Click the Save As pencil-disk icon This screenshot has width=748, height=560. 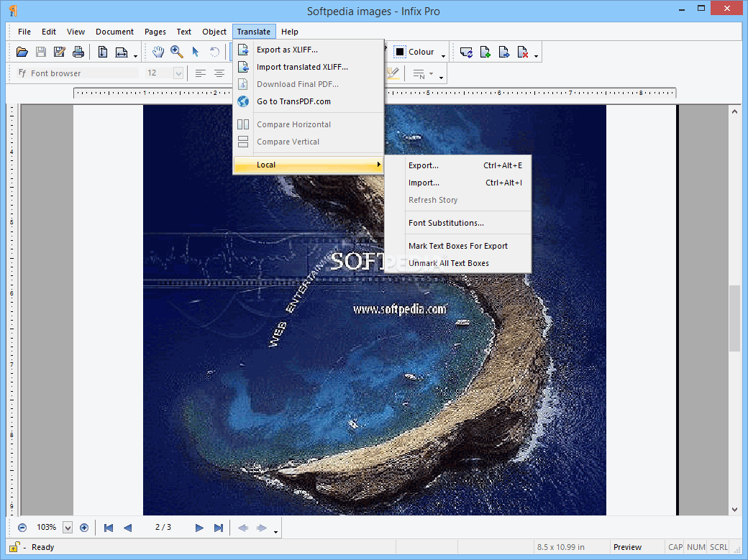60,52
